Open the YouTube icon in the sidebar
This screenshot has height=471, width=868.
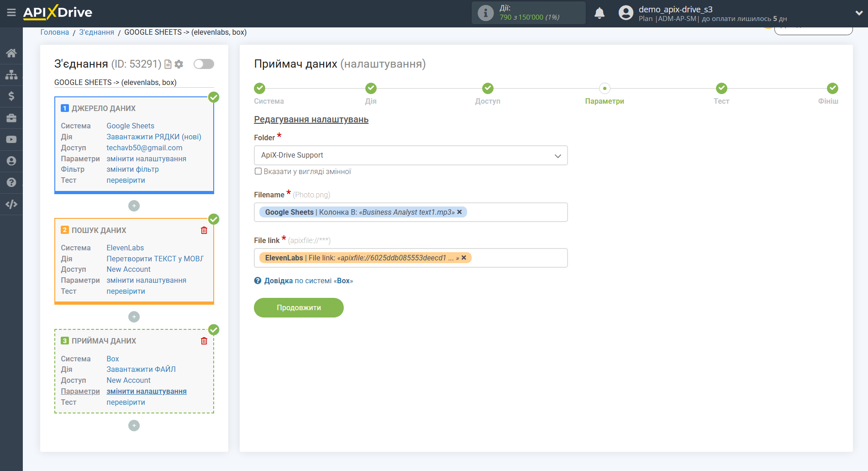click(x=11, y=139)
